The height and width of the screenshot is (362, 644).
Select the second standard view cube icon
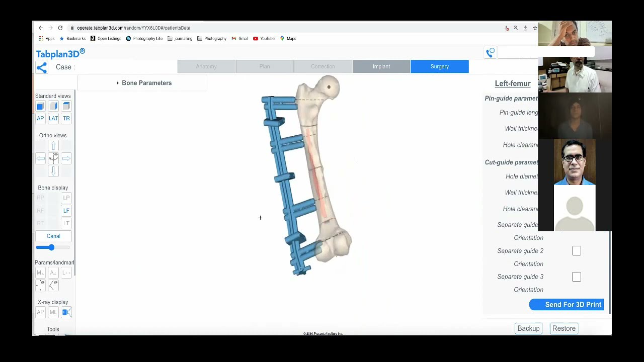coord(53,106)
